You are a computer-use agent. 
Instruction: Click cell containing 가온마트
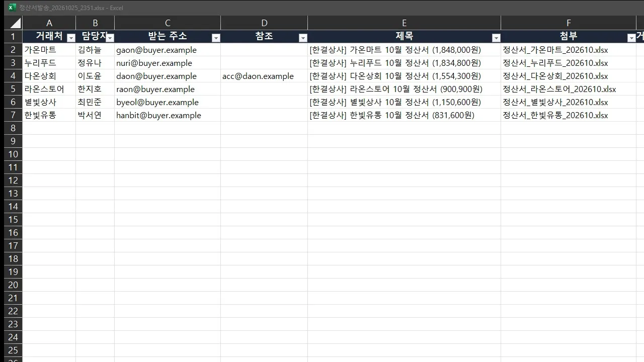click(x=49, y=50)
